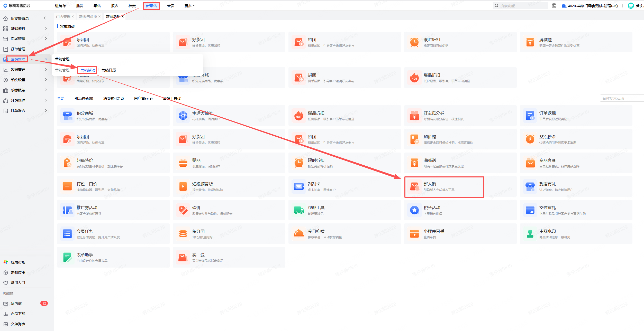Click 营销日历 in the submenu
Screen dimensions: 644x331
[x=108, y=70]
